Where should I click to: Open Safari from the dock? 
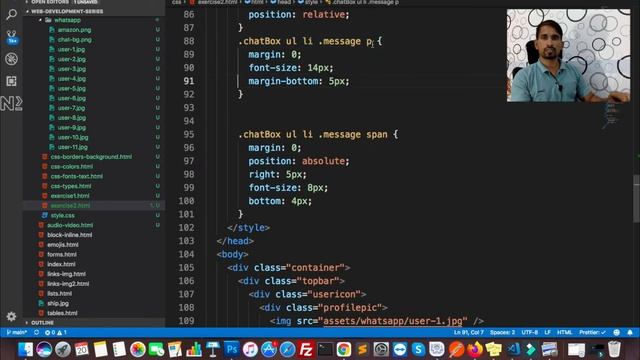pos(288,349)
